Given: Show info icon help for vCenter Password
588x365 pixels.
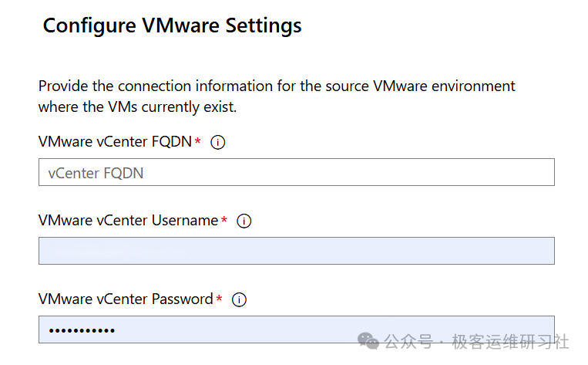Looking at the screenshot, I should click(240, 299).
